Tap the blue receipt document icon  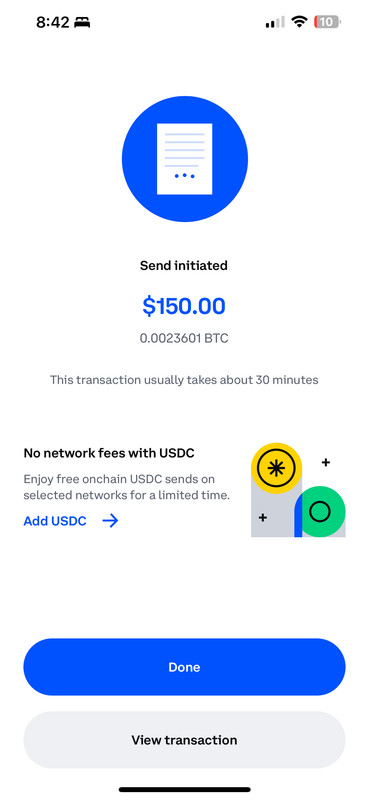pyautogui.click(x=184, y=159)
